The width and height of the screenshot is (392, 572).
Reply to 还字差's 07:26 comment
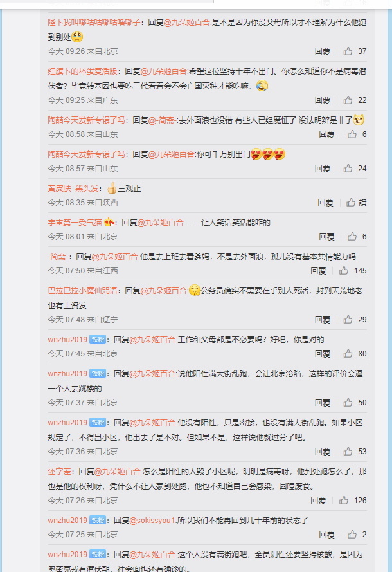click(318, 501)
